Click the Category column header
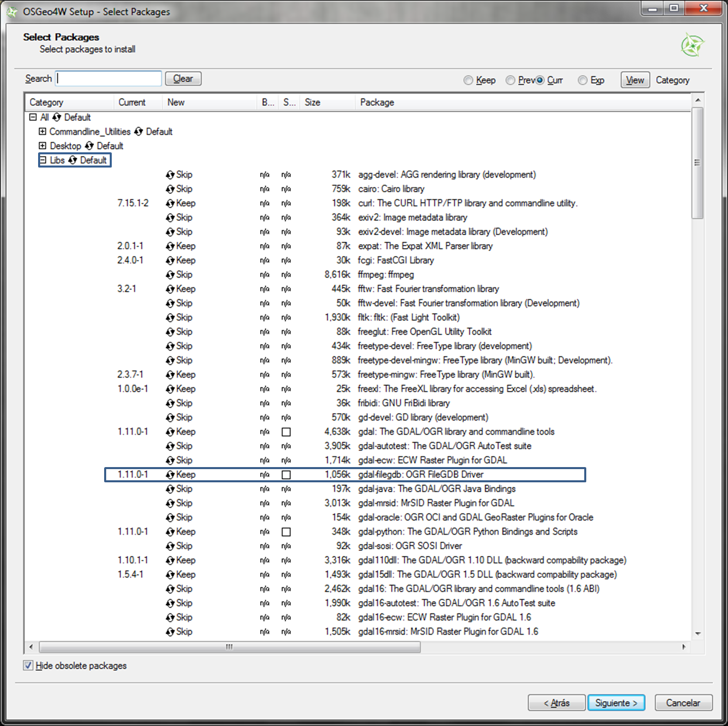 pos(69,102)
